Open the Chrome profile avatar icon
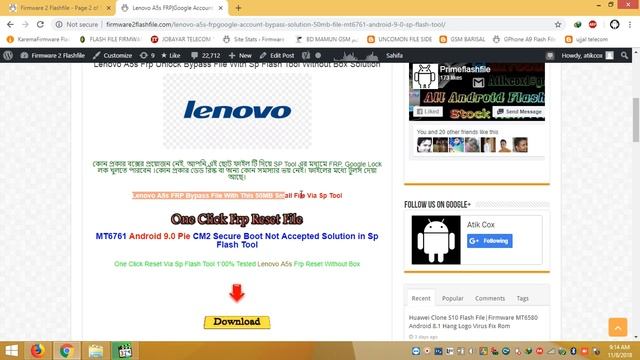Image resolution: width=640 pixels, height=360 pixels. (614, 24)
